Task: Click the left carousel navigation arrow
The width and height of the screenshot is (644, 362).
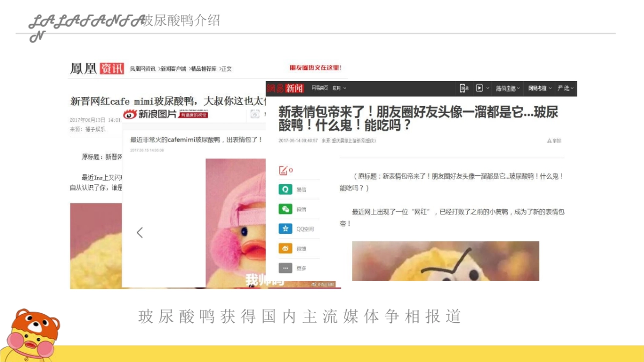Action: coord(140,233)
